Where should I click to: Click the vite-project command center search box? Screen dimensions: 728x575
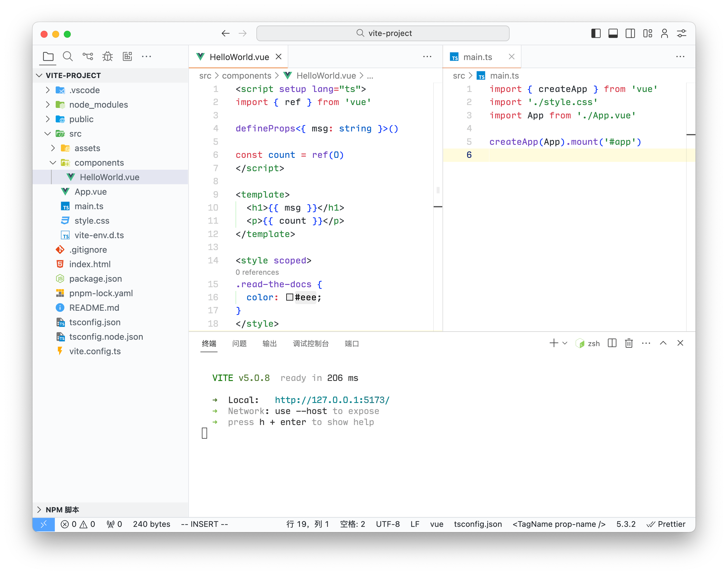click(383, 33)
